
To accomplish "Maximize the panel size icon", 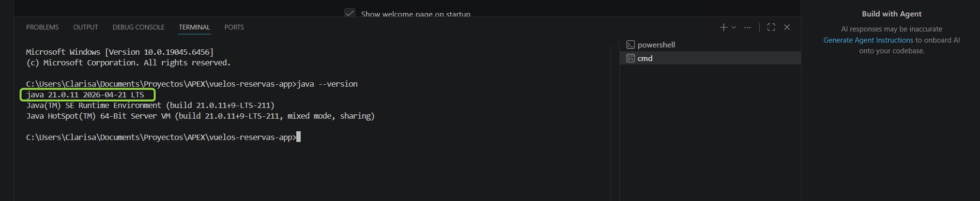I will pos(771,27).
